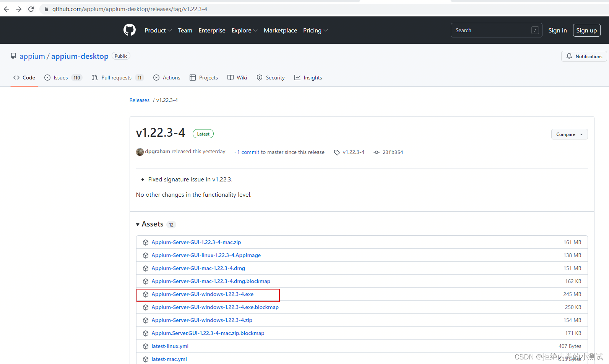Click the commit icon beside 23fb354
This screenshot has width=609, height=364.
(377, 152)
